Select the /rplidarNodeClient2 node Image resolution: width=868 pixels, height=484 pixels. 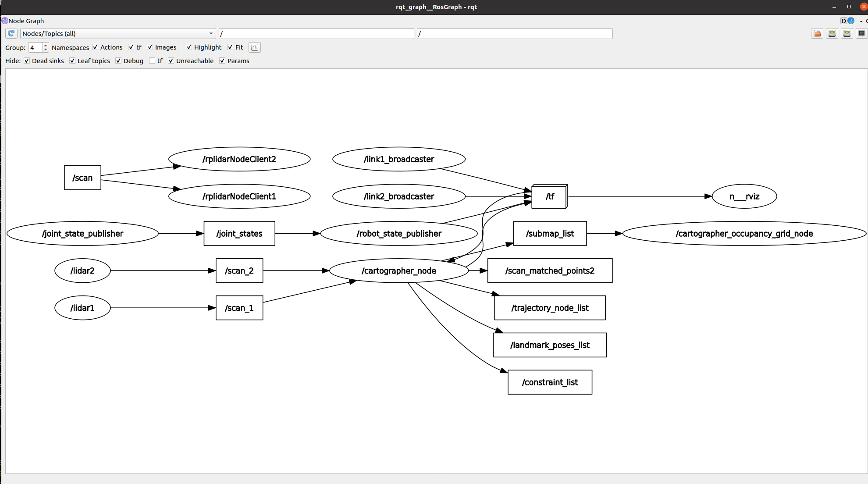click(239, 159)
